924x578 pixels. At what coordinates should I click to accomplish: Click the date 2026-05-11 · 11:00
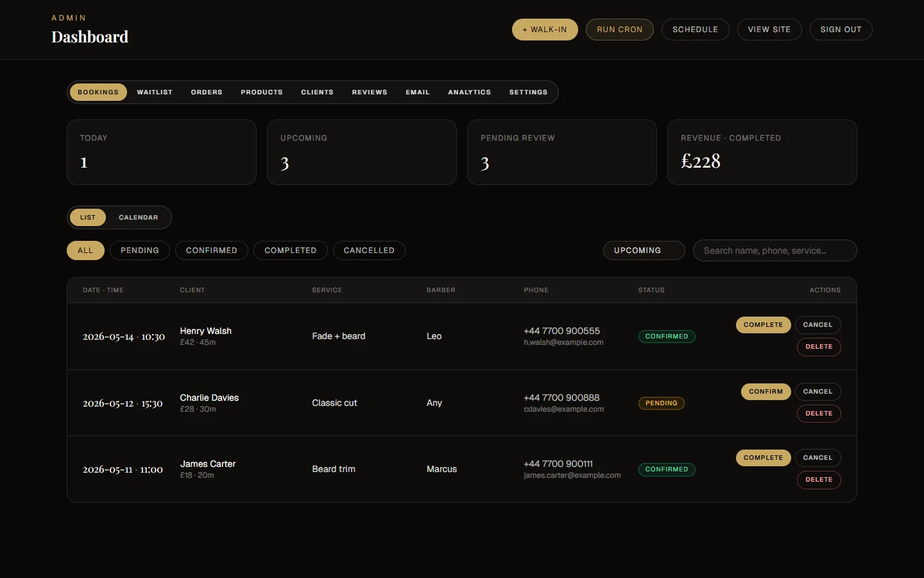tap(123, 469)
